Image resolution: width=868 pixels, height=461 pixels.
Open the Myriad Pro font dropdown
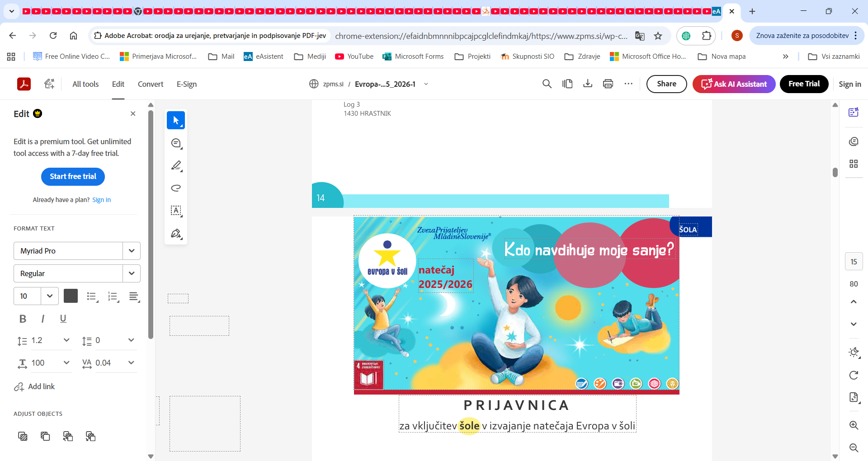(x=132, y=251)
